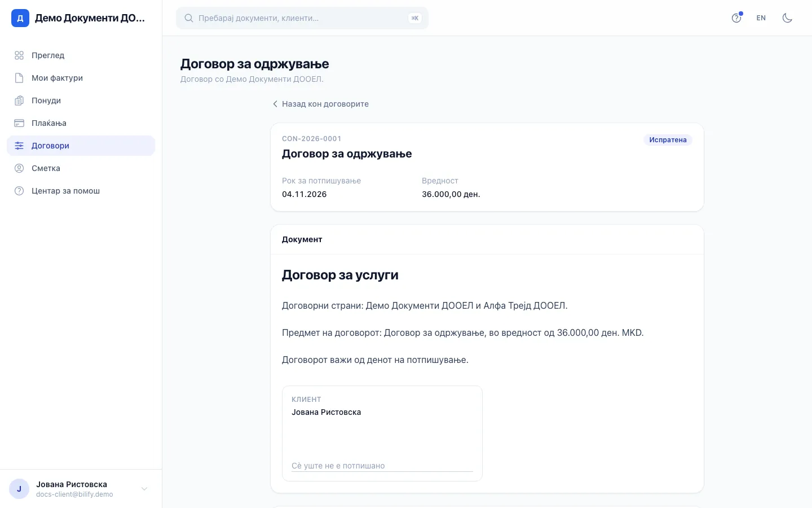
Task: Click the value 36.000,00 ден. in the summary card
Action: tap(451, 194)
